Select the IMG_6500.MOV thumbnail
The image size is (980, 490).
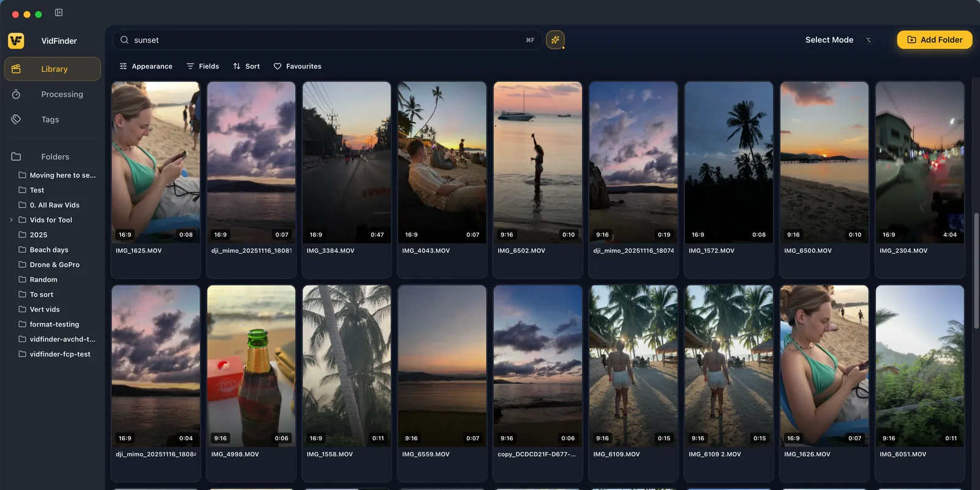coord(824,162)
